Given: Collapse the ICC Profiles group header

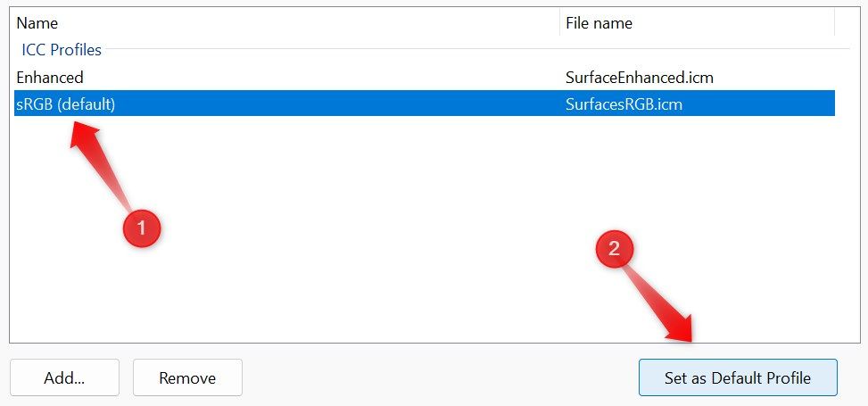Looking at the screenshot, I should click(x=62, y=50).
